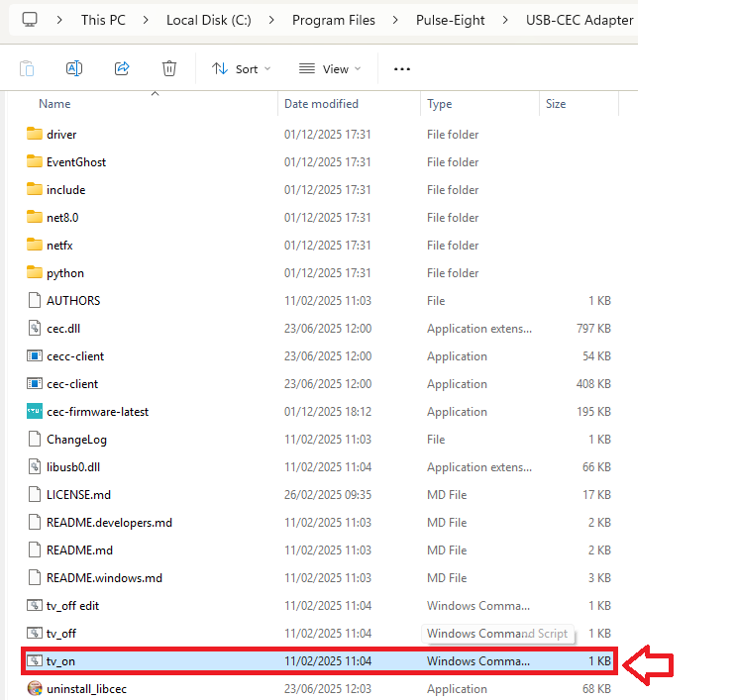Go to USB-CEC Adapter breadcrumb
Viewport: 738px width, 700px height.
pos(580,20)
